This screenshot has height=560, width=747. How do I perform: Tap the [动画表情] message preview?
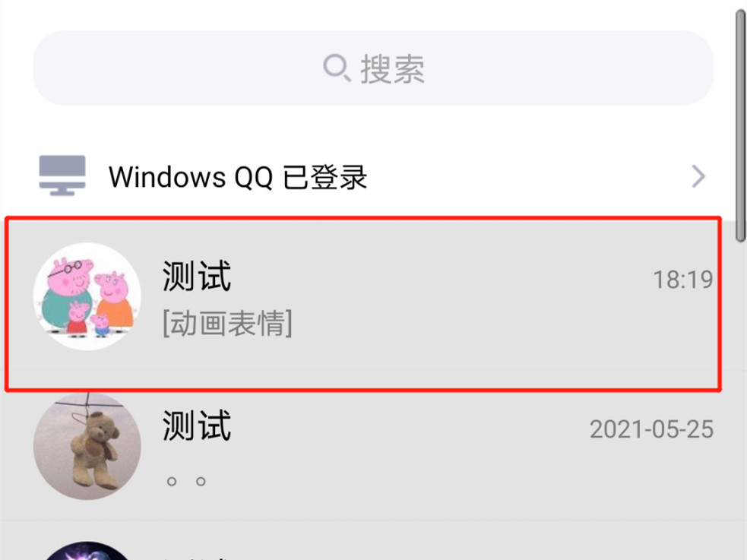pyautogui.click(x=227, y=324)
